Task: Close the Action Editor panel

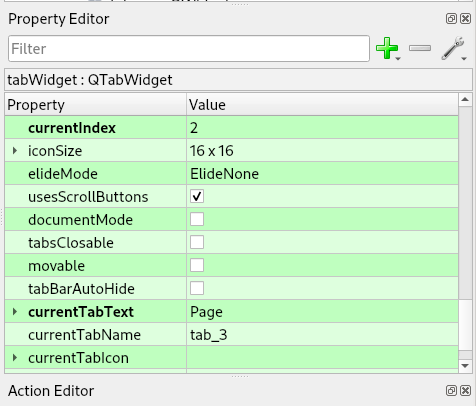Action: pos(466,390)
